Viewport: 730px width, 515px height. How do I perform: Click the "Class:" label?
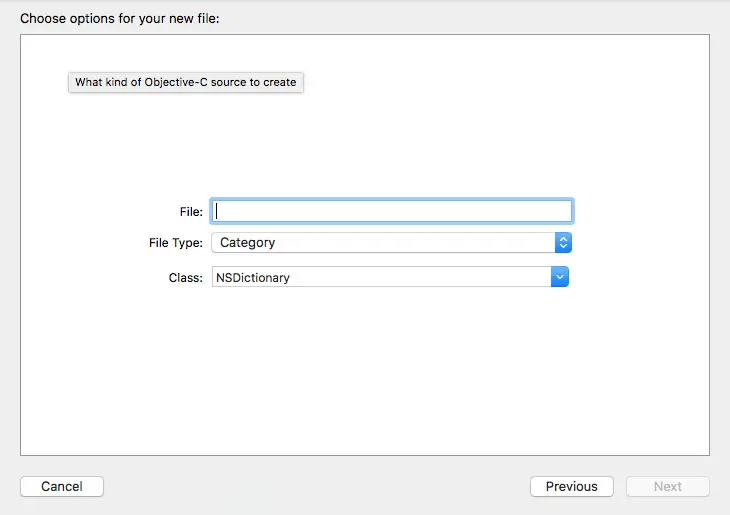(x=186, y=277)
